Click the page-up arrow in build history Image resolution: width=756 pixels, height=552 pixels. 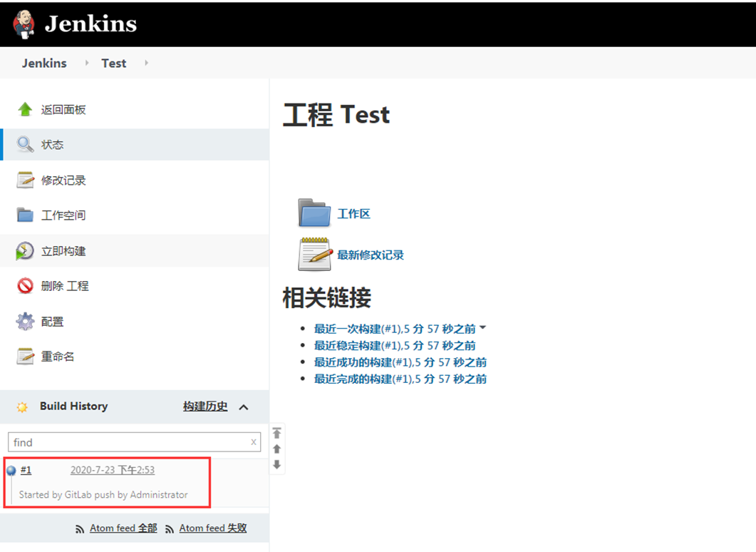[276, 449]
